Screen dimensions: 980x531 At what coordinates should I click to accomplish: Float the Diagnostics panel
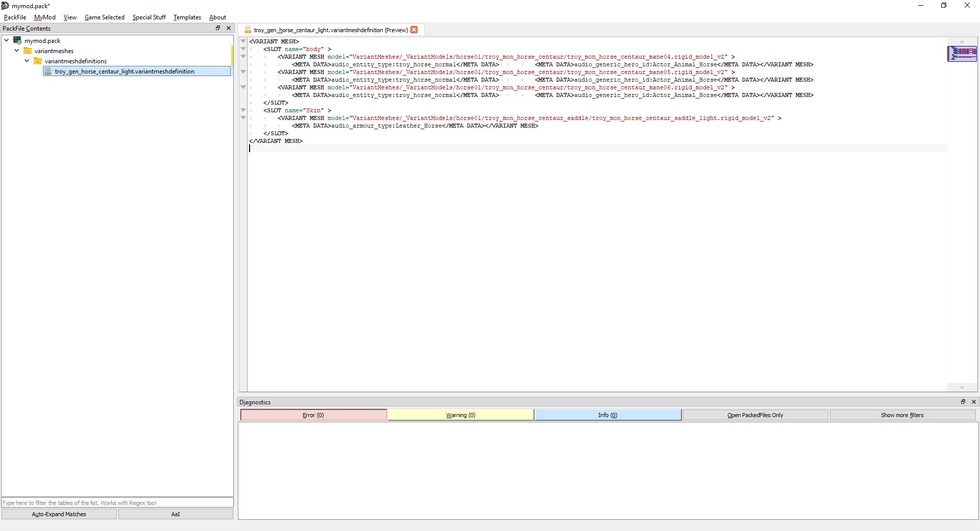963,402
